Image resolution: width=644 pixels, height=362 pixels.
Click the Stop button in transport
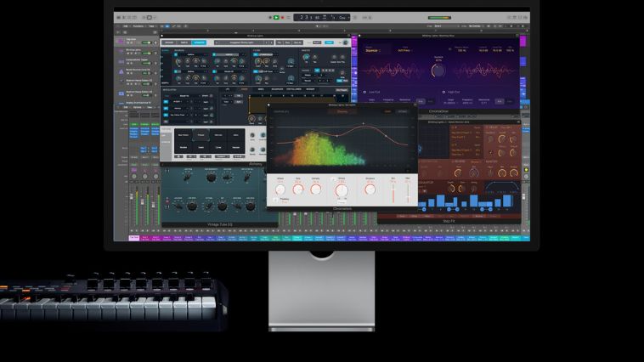click(x=268, y=17)
